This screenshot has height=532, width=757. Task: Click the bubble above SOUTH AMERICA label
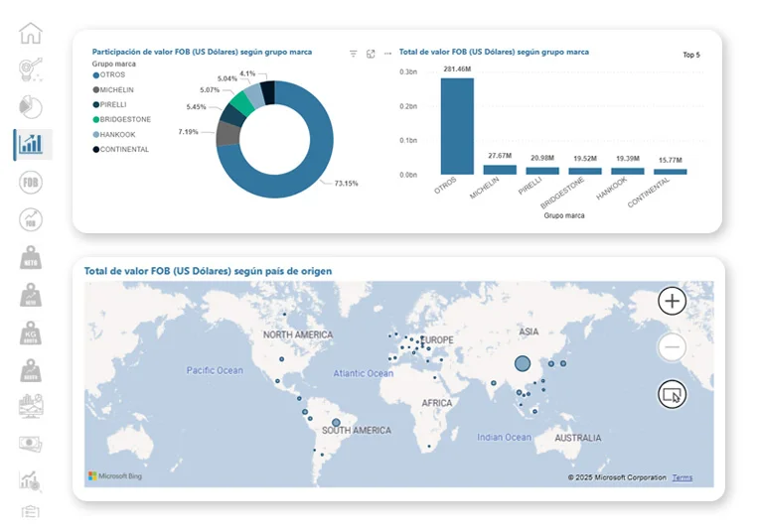pyautogui.click(x=336, y=423)
